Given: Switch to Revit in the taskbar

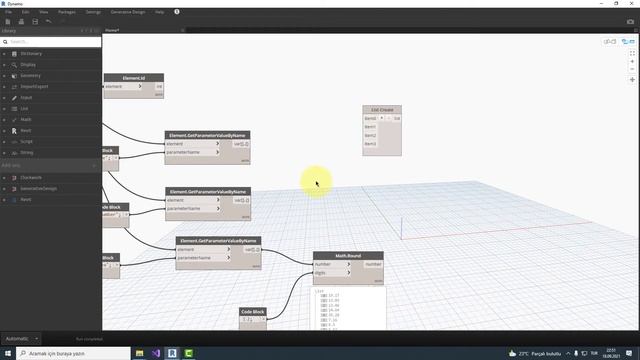Looking at the screenshot, I should [172, 353].
